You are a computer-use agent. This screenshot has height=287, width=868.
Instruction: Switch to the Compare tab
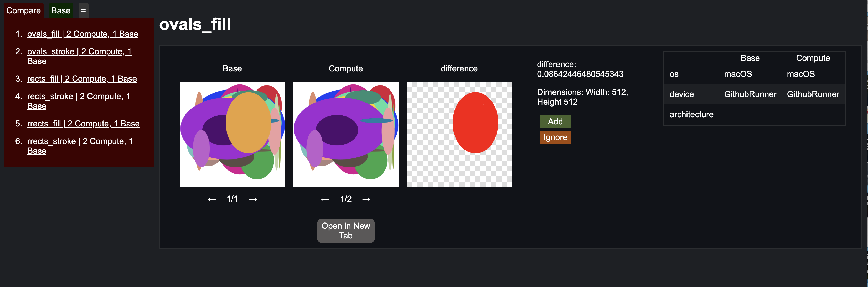pyautogui.click(x=23, y=10)
